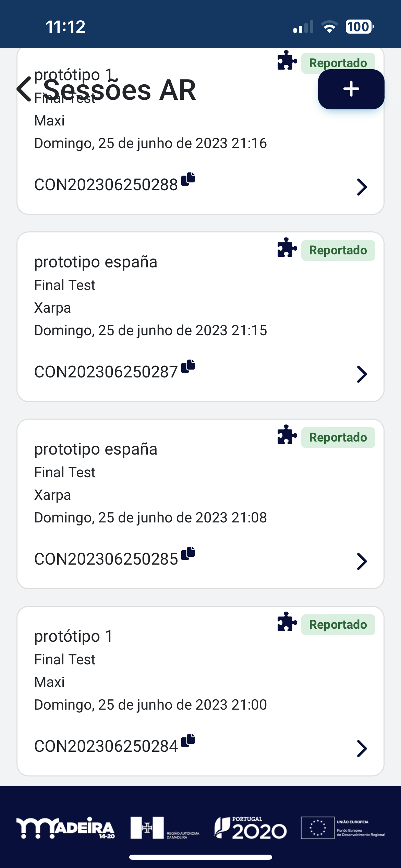The height and width of the screenshot is (868, 401).
Task: Add a new AR session with plus button
Action: [351, 89]
